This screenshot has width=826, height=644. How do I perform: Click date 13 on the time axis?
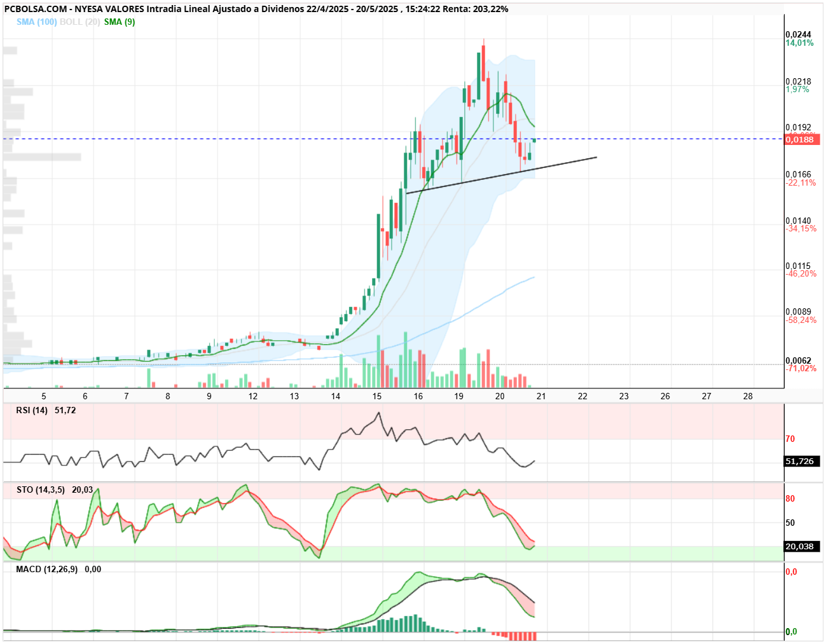tap(294, 396)
